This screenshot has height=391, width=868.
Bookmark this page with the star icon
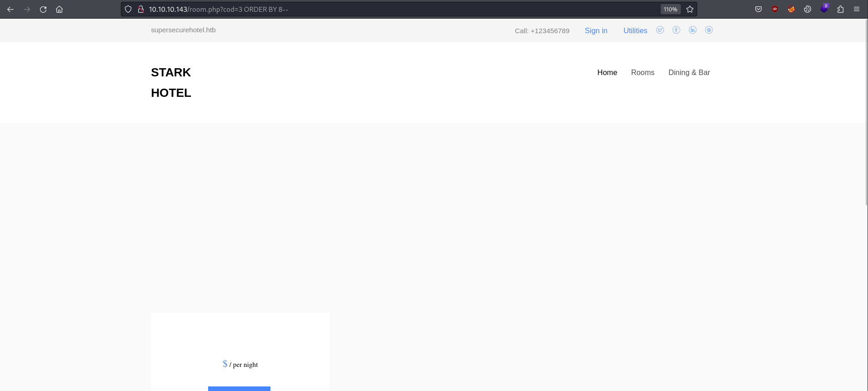690,9
